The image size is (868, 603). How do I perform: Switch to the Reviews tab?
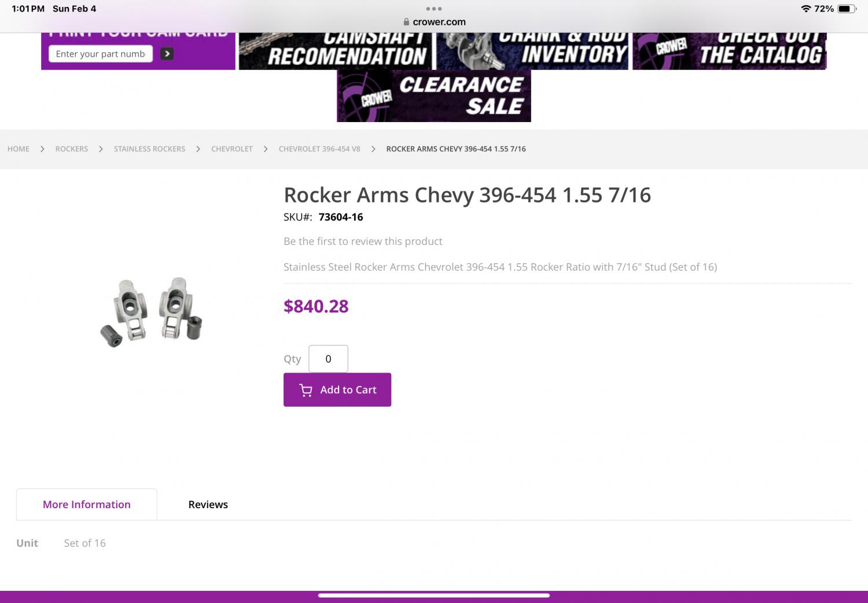pyautogui.click(x=208, y=505)
